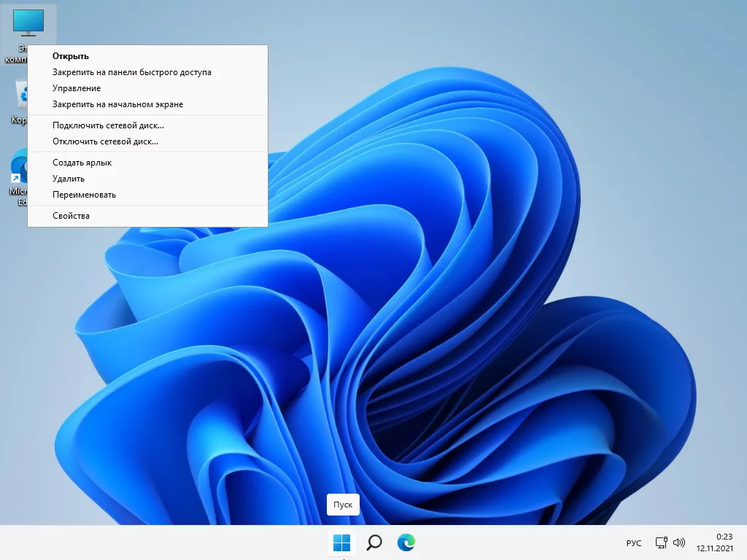Select "Удалить" in the context menu
The height and width of the screenshot is (560, 747).
click(x=69, y=179)
